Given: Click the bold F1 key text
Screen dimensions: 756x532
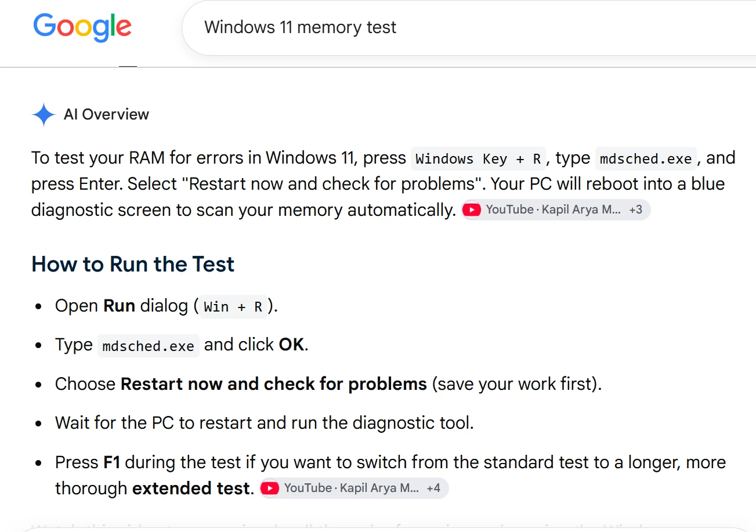Looking at the screenshot, I should pos(112,462).
